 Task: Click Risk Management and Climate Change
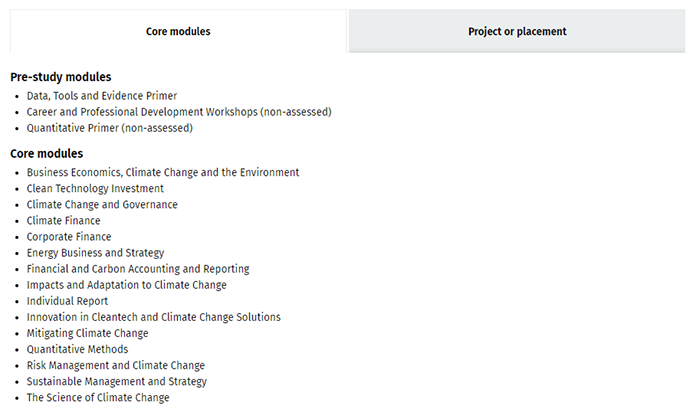coord(116,365)
